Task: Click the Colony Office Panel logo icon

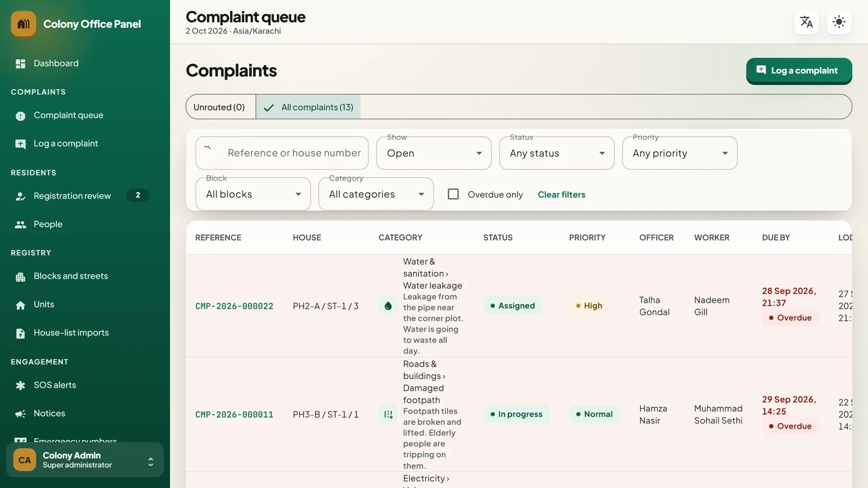Action: [x=23, y=24]
